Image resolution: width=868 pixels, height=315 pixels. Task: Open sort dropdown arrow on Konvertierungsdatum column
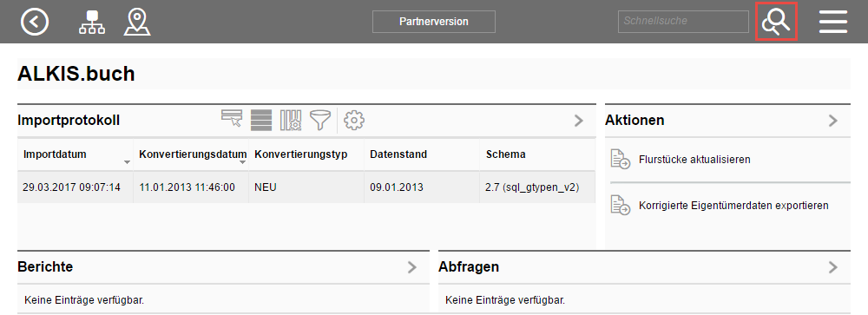tap(242, 163)
